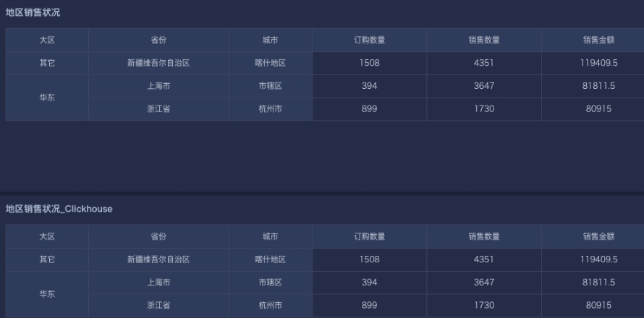Screen dimensions: 644x318
Task: Click 销售金额 header in Clickhouse table
Action: [598, 236]
